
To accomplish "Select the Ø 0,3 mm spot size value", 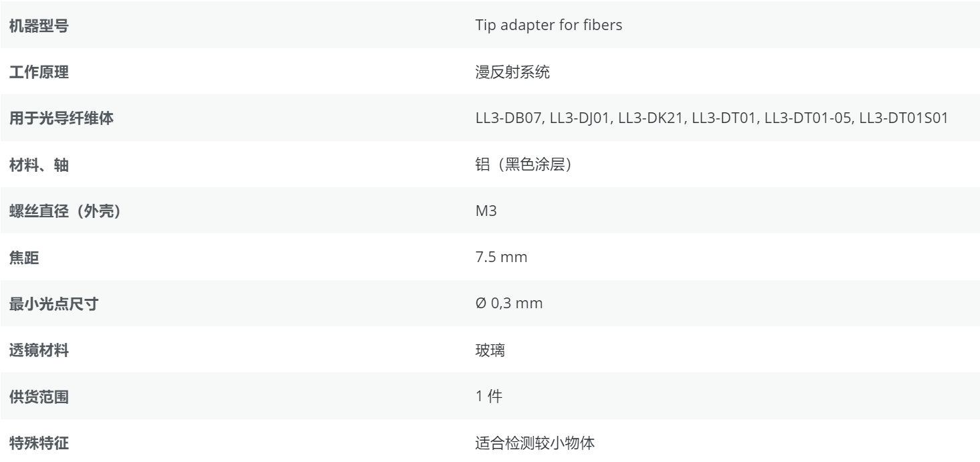I will 508,304.
